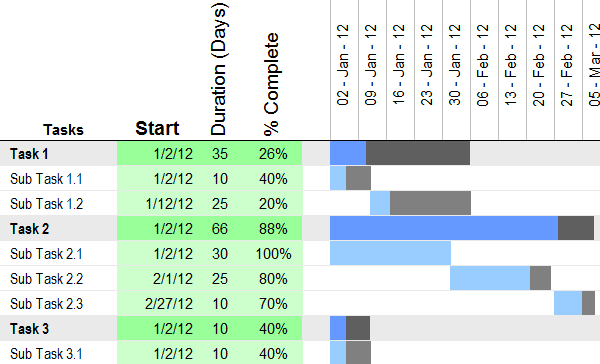Select Sub Task 2.2 duration value 25

pos(220,279)
